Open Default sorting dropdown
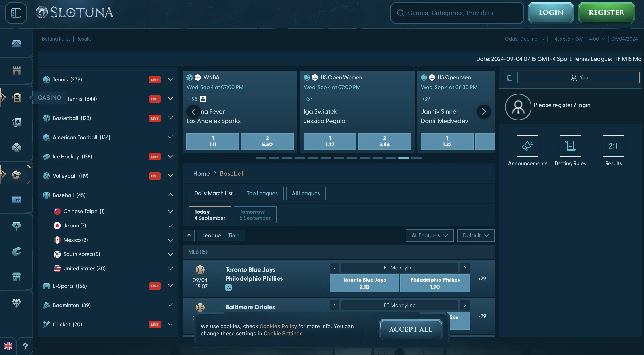 [475, 235]
